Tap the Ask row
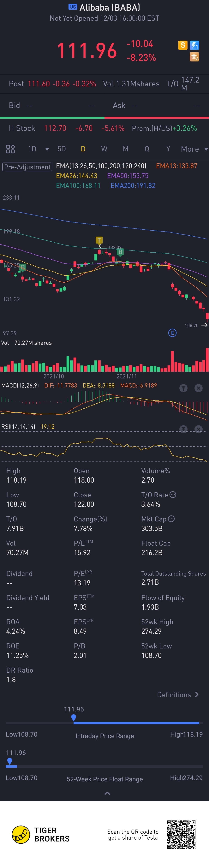209x868 pixels. point(157,106)
